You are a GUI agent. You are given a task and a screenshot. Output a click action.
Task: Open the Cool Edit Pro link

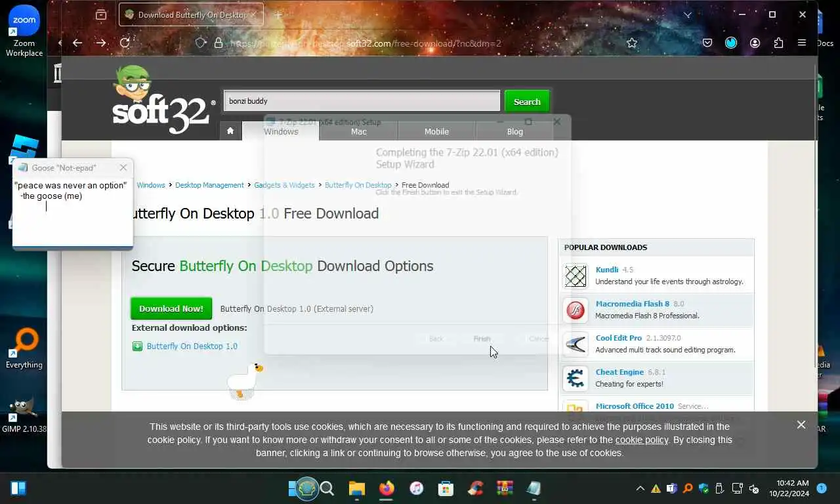pos(619,338)
